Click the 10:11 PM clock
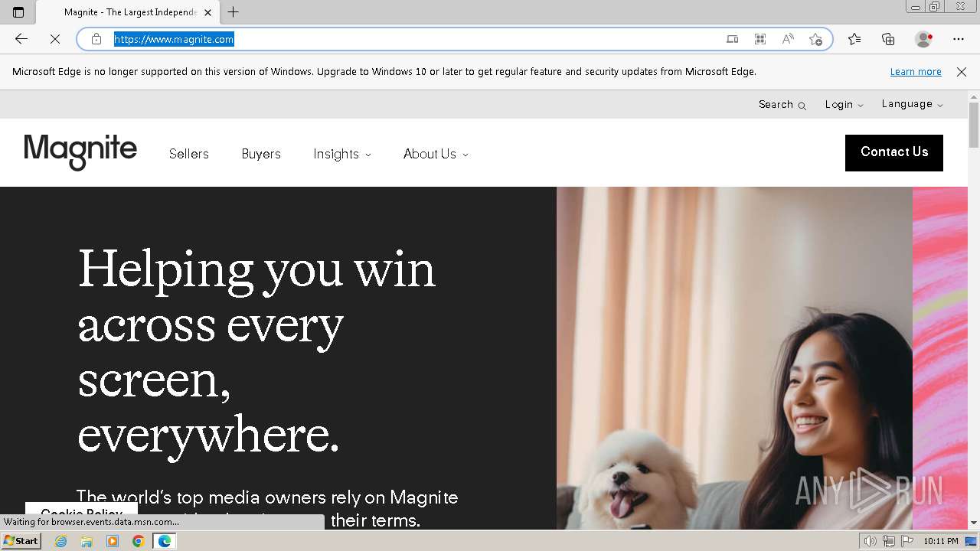Screen dimensions: 980x551 (x=941, y=541)
